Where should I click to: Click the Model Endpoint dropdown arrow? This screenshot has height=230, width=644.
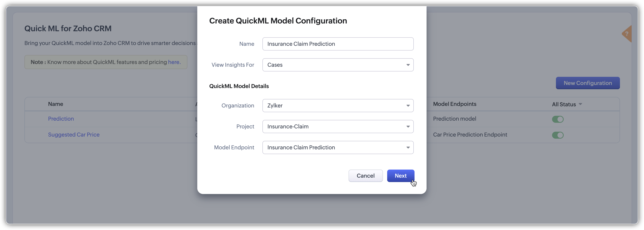(x=408, y=148)
